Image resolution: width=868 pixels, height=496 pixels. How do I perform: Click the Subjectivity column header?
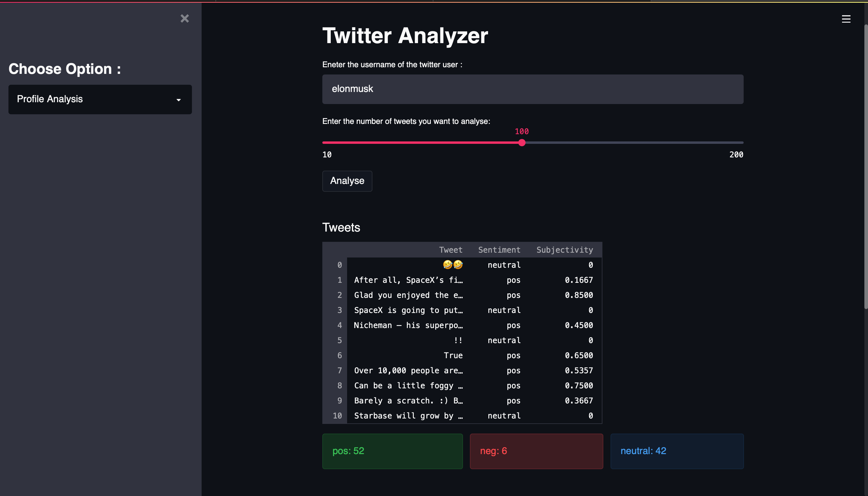point(564,250)
